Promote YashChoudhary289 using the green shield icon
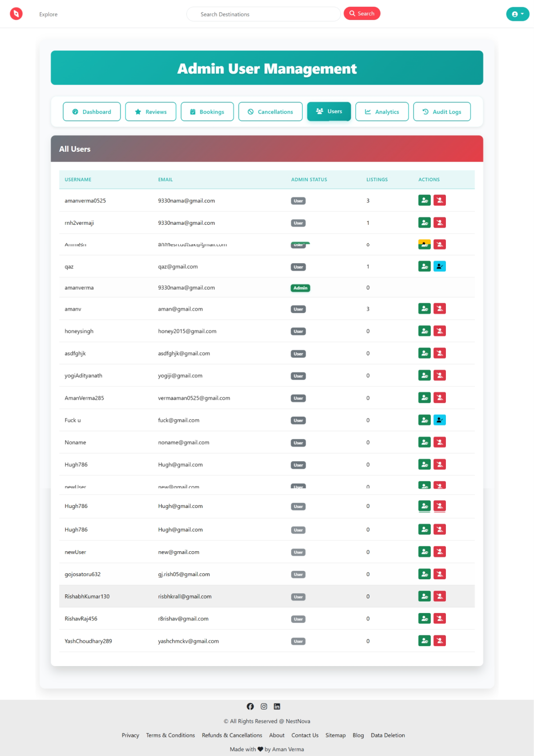This screenshot has height=756, width=534. tap(424, 641)
